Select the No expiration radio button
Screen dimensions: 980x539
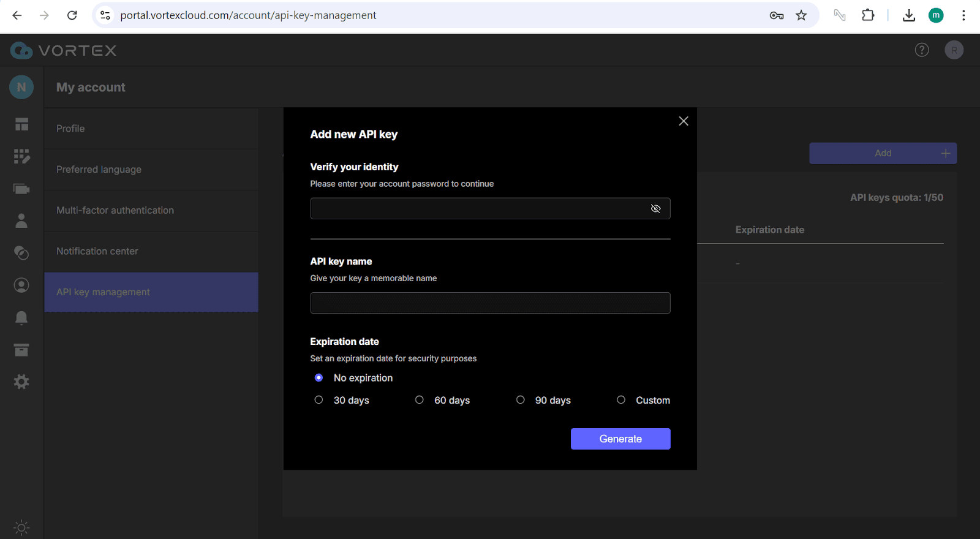click(318, 378)
